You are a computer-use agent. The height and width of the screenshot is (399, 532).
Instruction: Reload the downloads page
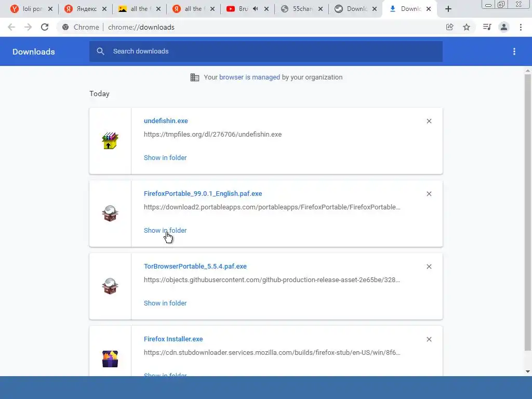(x=45, y=27)
